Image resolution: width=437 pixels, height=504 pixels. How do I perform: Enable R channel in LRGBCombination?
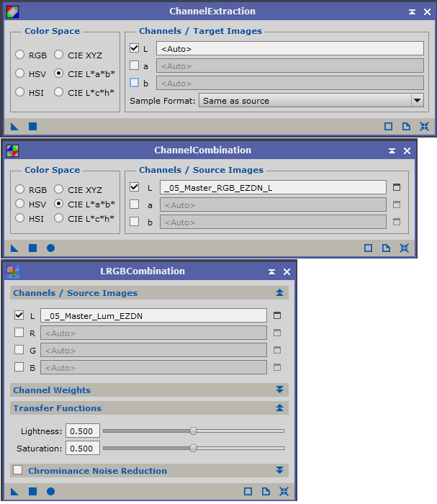click(19, 333)
